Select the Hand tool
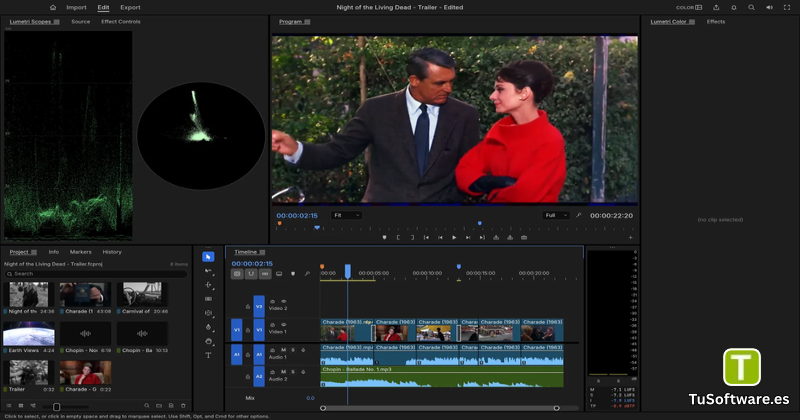 point(208,341)
